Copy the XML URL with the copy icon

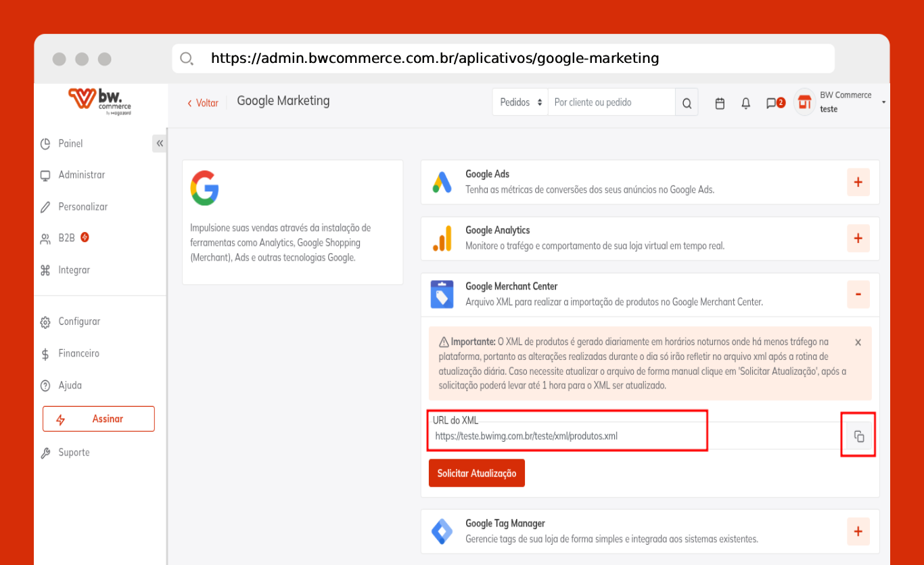pos(858,436)
